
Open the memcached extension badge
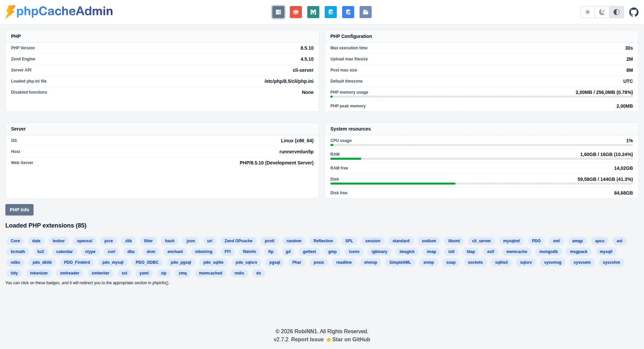pos(211,273)
